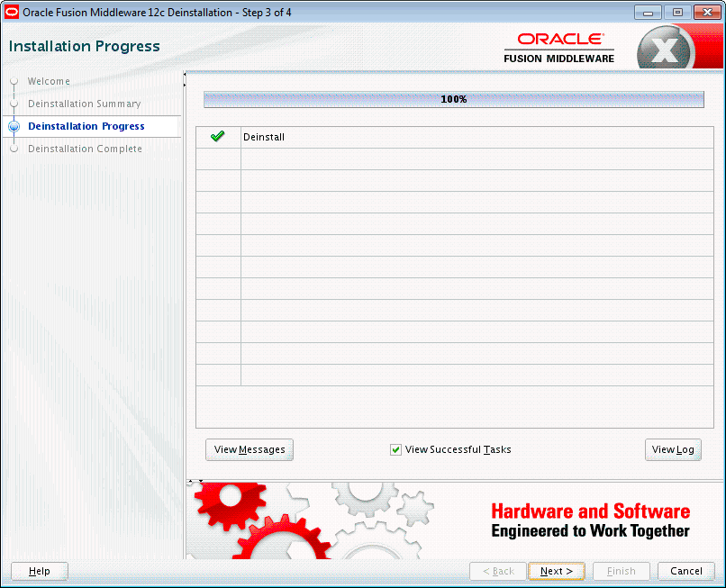Click the Oracle icon in the title bar
The image size is (726, 588).
[x=11, y=12]
